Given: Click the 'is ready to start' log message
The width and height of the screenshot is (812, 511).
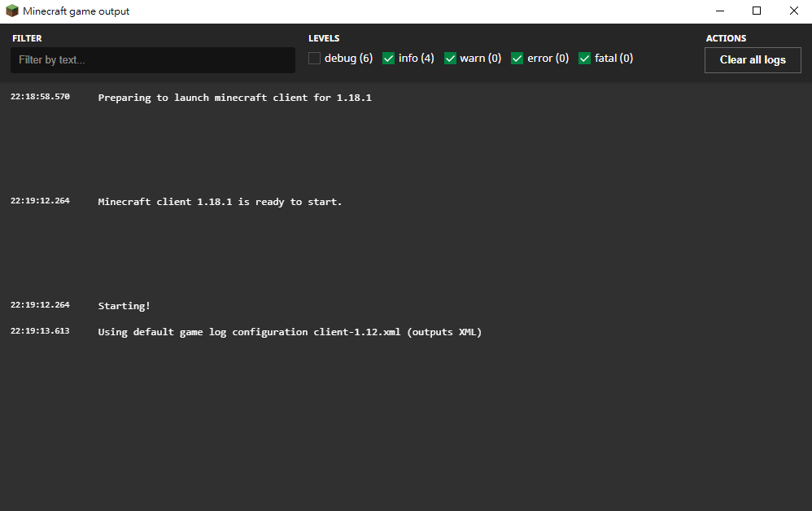Looking at the screenshot, I should pos(220,202).
